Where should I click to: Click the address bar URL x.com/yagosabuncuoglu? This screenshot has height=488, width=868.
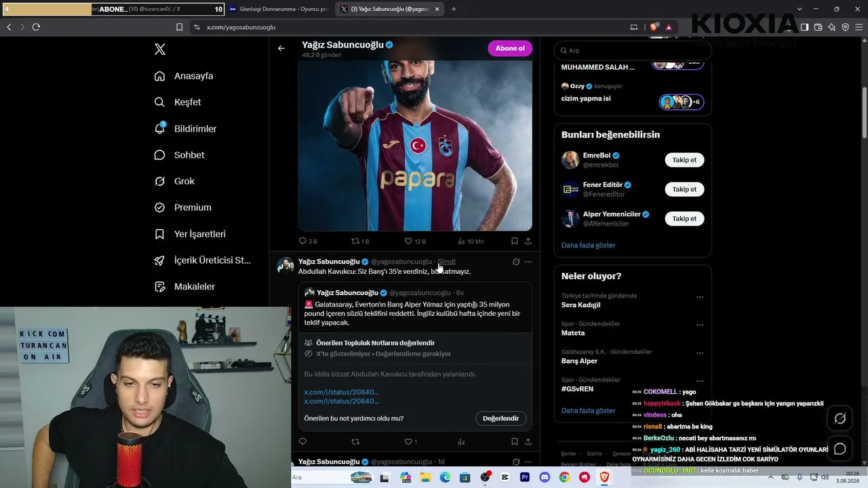pyautogui.click(x=241, y=27)
